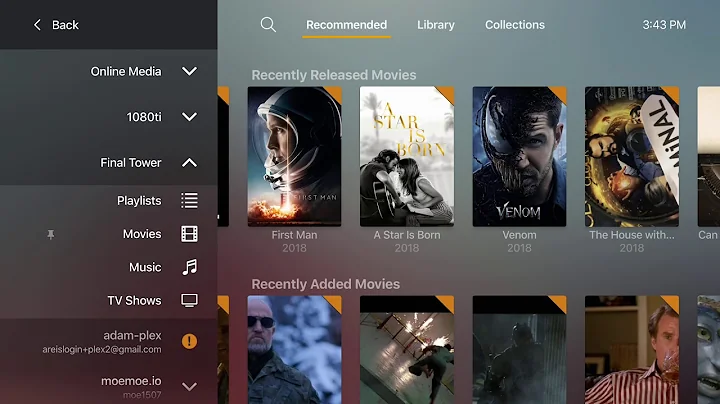Click the partially visible Can... movie title

(x=709, y=235)
